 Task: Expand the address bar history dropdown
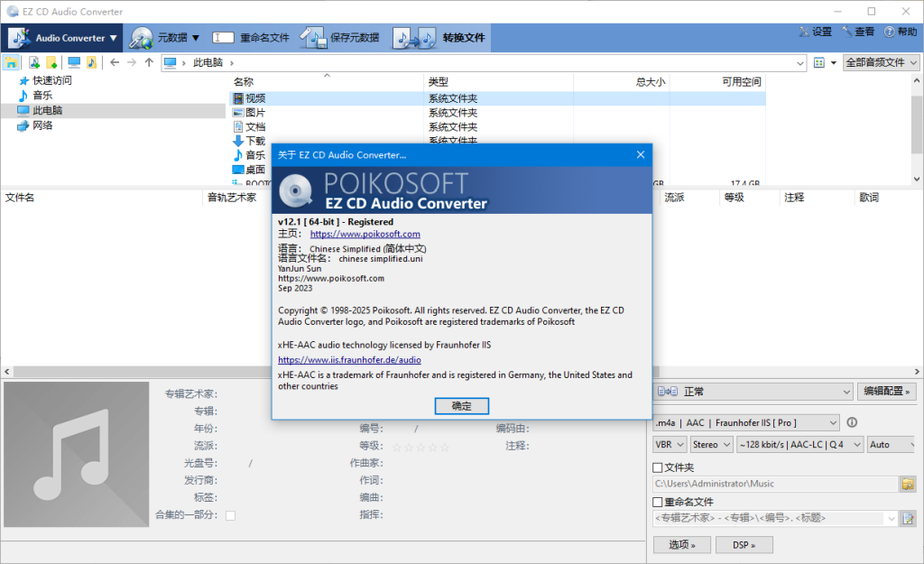(x=799, y=63)
